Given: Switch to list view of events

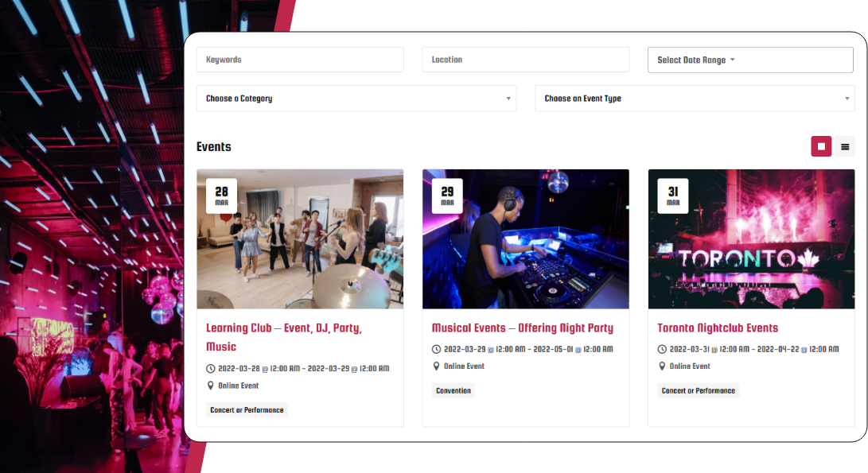Looking at the screenshot, I should coord(845,146).
